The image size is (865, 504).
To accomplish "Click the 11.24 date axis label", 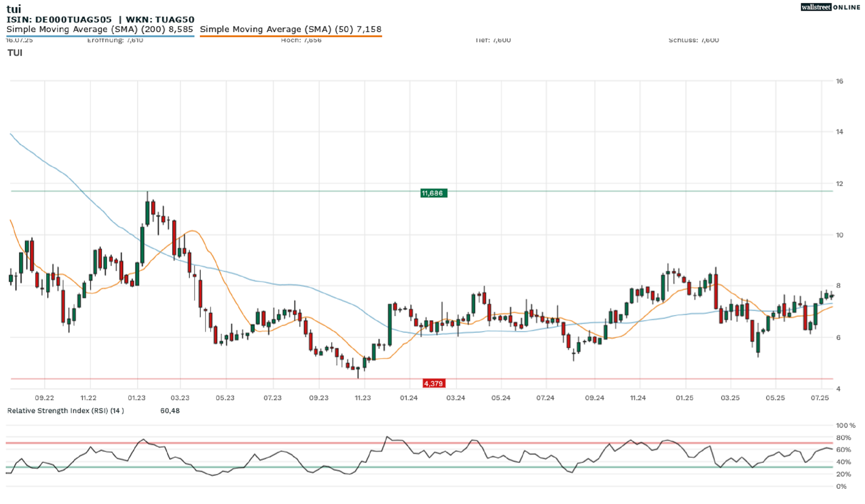I will 638,398.
